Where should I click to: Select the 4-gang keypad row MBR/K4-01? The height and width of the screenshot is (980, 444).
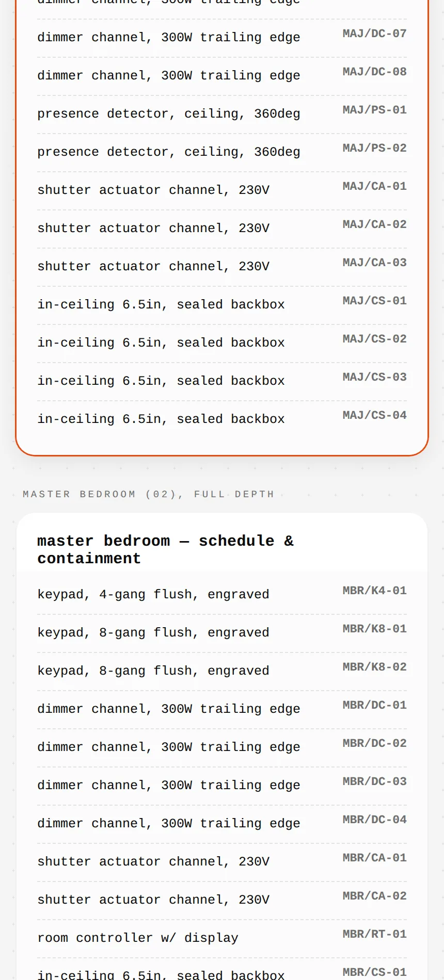pos(222,595)
